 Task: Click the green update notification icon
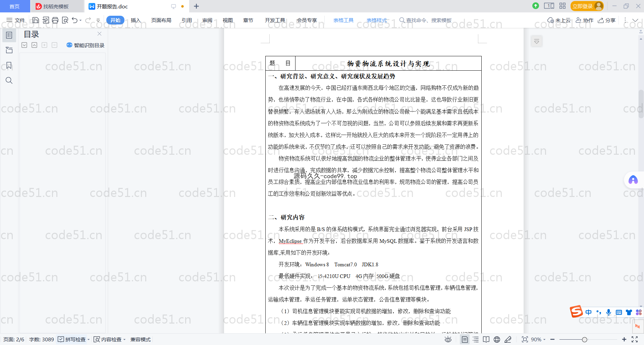(x=536, y=6)
